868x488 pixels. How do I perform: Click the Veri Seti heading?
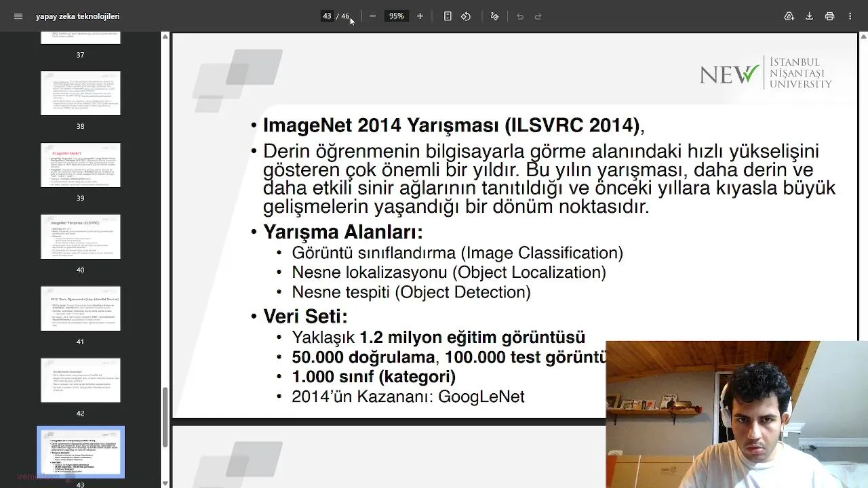(x=305, y=316)
